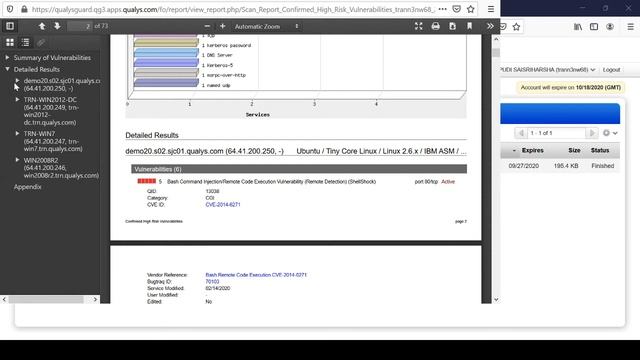Screen dimensions: 640x360
Task: Select TRN-WIN2012-DC in outline
Action: (x=51, y=111)
